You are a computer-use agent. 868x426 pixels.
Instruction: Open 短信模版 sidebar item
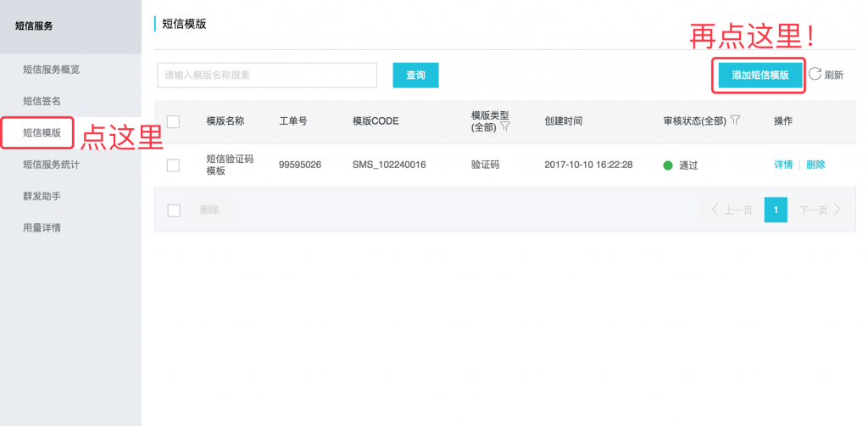(x=42, y=132)
